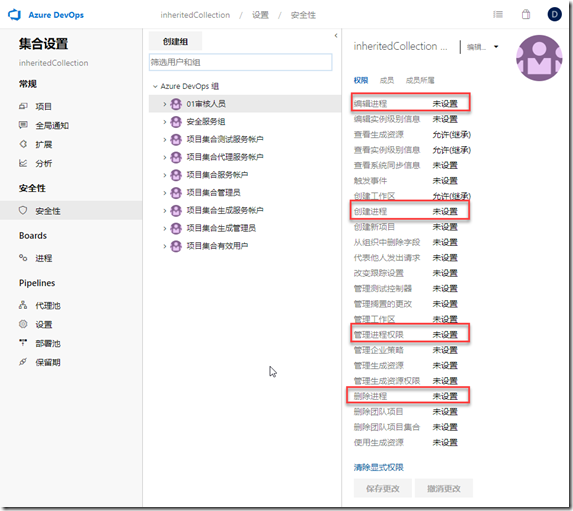The height and width of the screenshot is (511, 573).
Task: Change 管理进程权限 permission value
Action: (445, 335)
